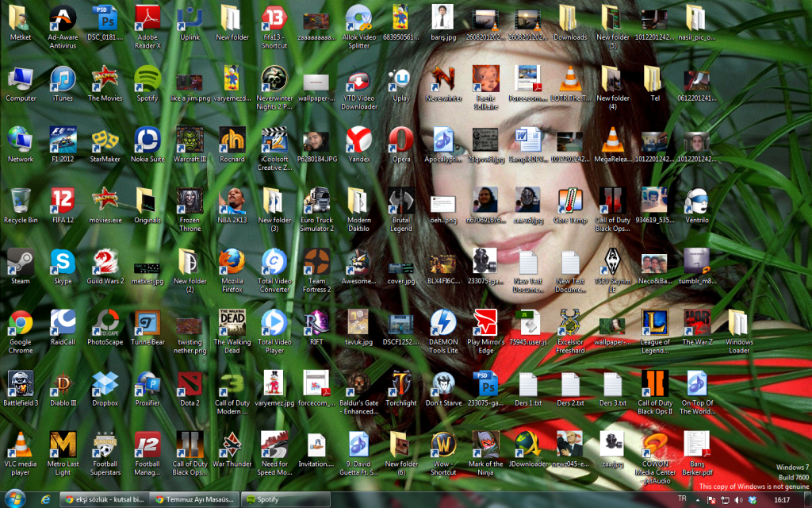This screenshot has width=812, height=508.
Task: Select the Uplay icon
Action: 401,79
